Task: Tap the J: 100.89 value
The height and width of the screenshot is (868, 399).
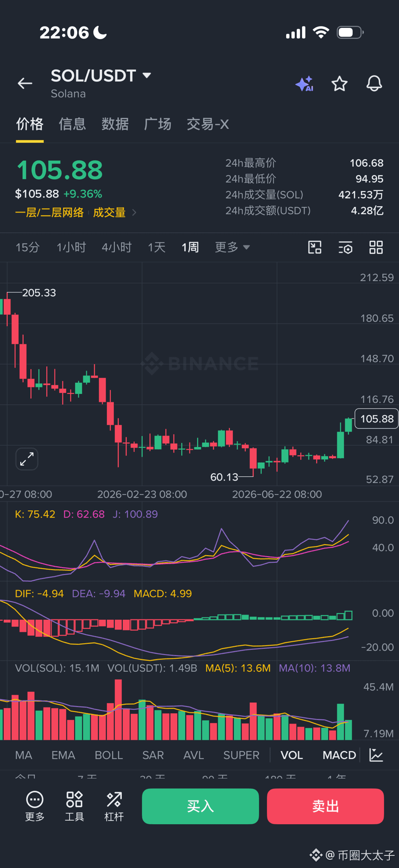Action: pos(135,514)
